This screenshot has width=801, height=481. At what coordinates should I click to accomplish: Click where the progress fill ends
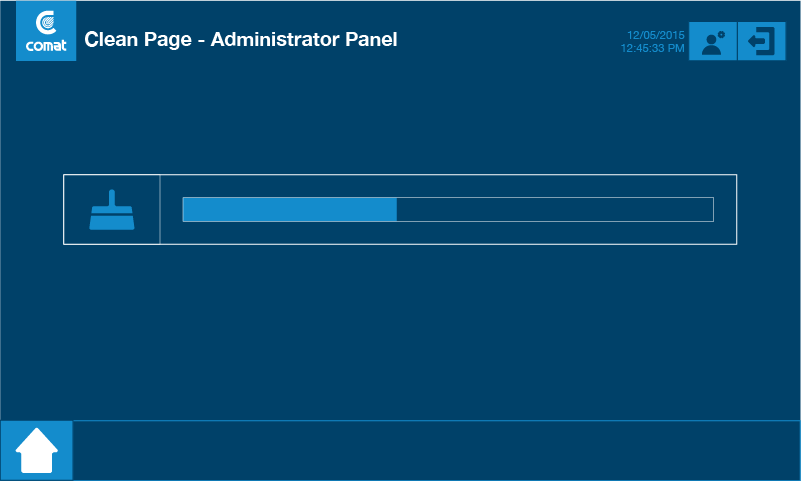(x=397, y=209)
